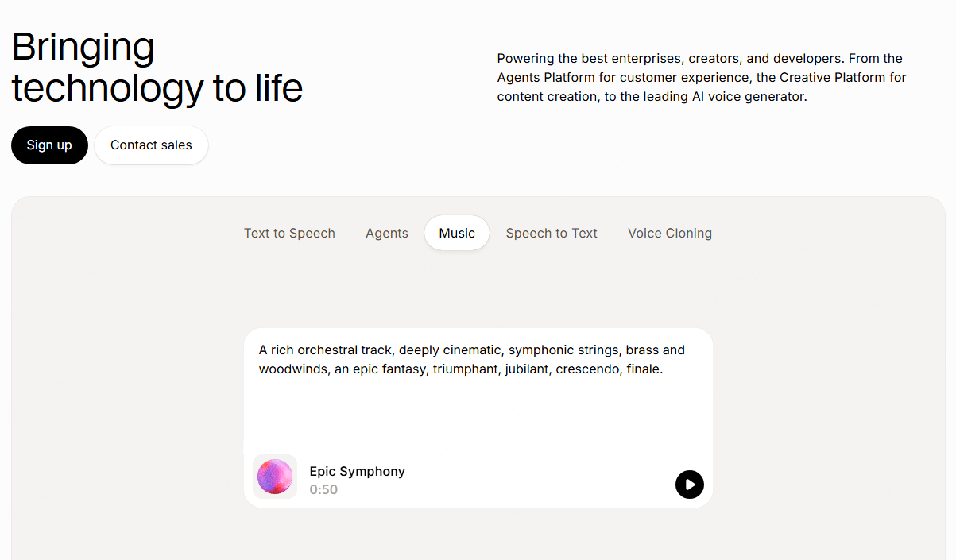Click "Powering the best enterprises" intro text
Screen dimensions: 956x560
[587, 59]
